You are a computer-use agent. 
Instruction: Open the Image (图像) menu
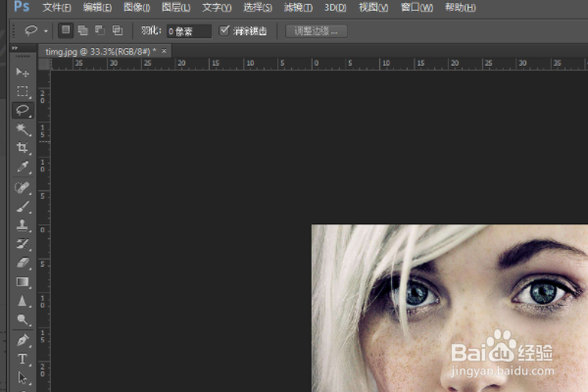click(137, 8)
